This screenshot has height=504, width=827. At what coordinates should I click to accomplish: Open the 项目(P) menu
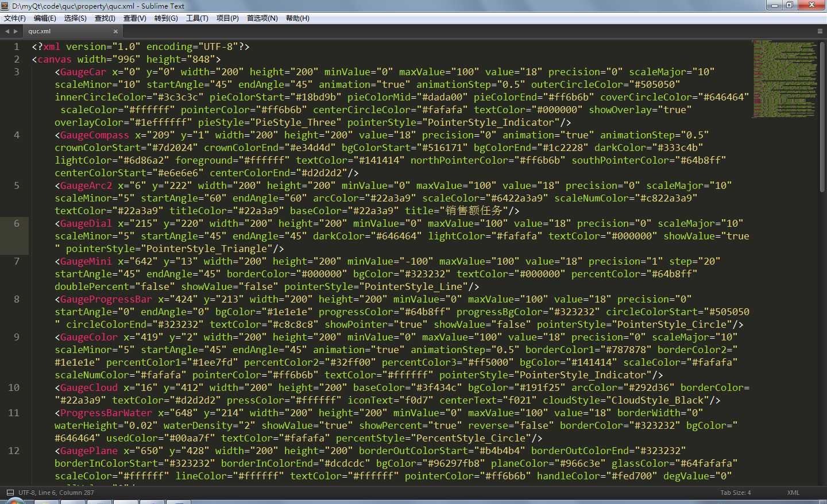point(227,18)
